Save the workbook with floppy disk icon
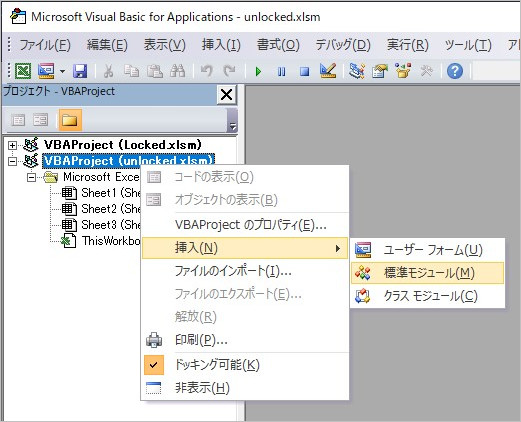 click(x=80, y=71)
